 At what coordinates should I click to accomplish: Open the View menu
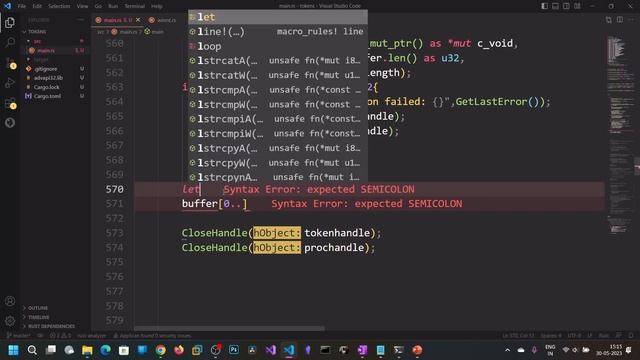click(82, 6)
